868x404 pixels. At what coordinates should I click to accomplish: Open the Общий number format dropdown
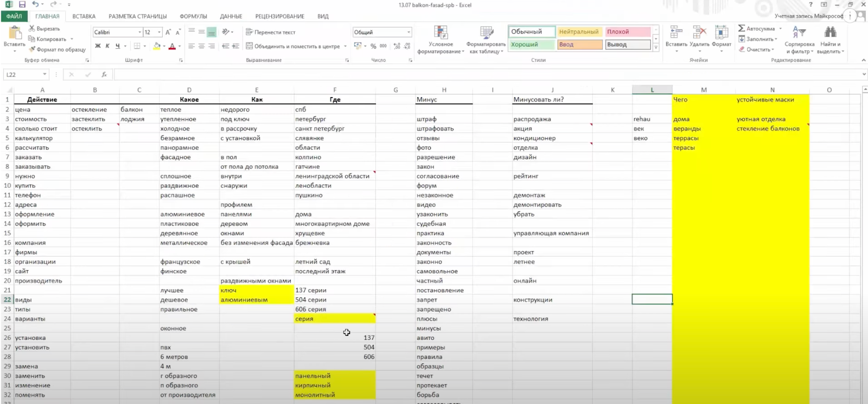409,32
